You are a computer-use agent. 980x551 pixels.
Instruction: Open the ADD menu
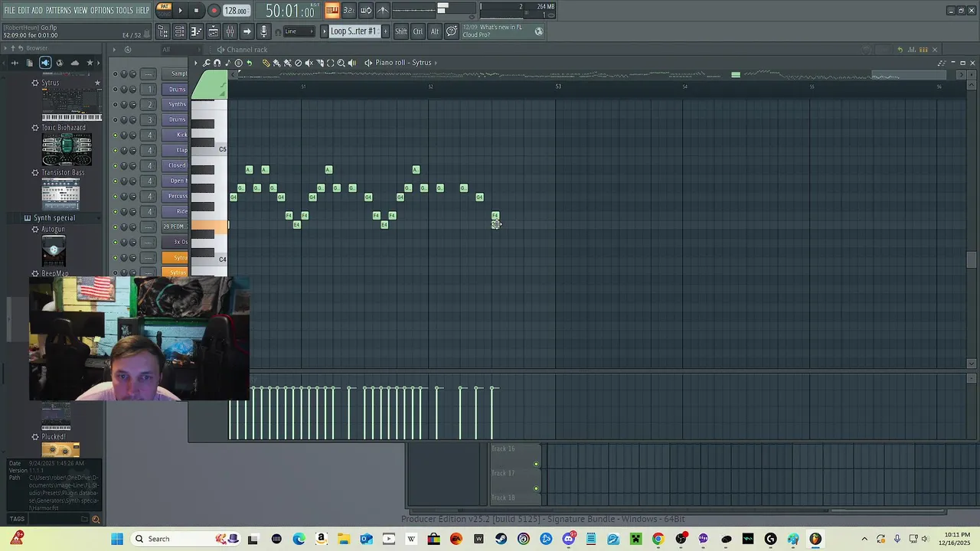[38, 10]
